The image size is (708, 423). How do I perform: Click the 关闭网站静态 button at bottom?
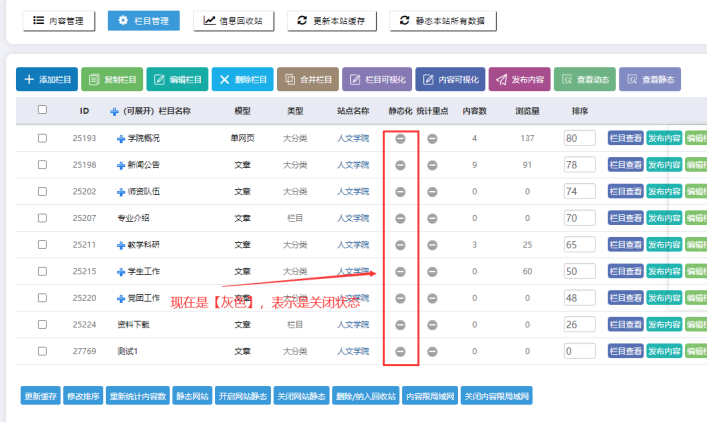pyautogui.click(x=302, y=396)
